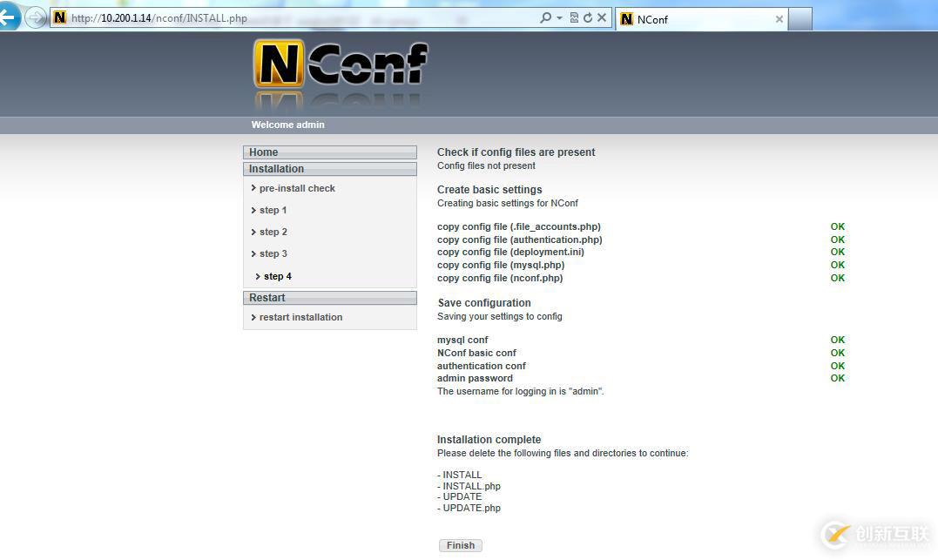Click the Finish button

pyautogui.click(x=461, y=545)
